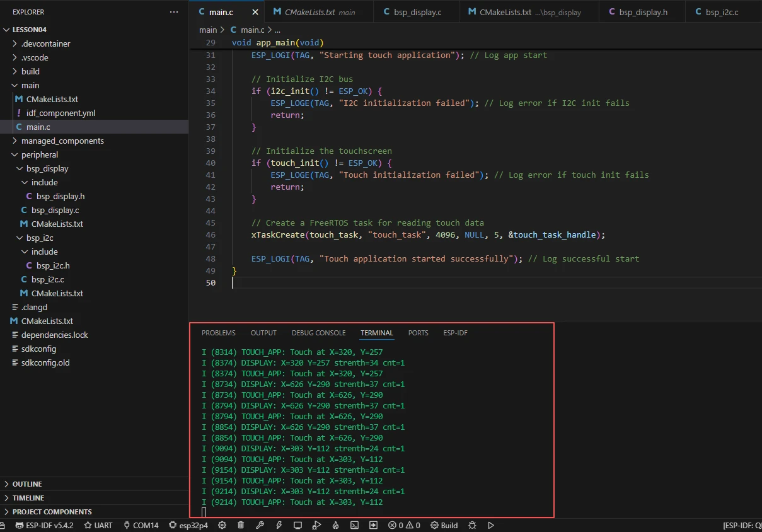Collapse the peripheral folder

[x=39, y=154]
